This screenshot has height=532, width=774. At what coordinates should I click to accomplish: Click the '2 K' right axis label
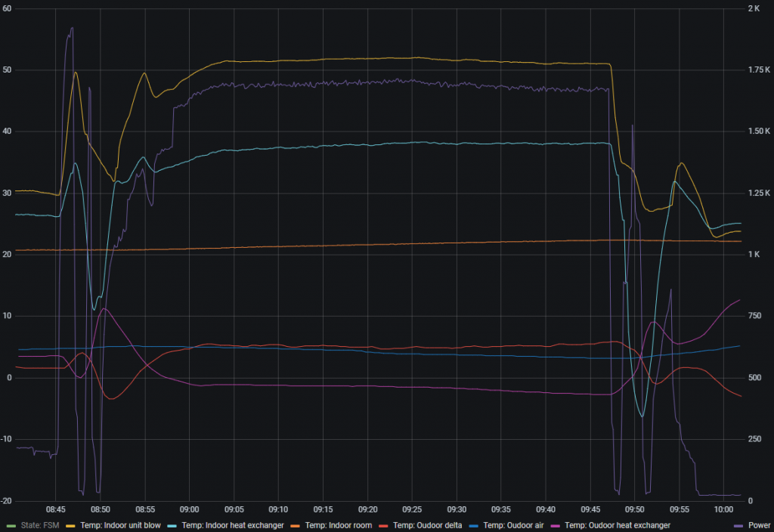[x=754, y=8]
